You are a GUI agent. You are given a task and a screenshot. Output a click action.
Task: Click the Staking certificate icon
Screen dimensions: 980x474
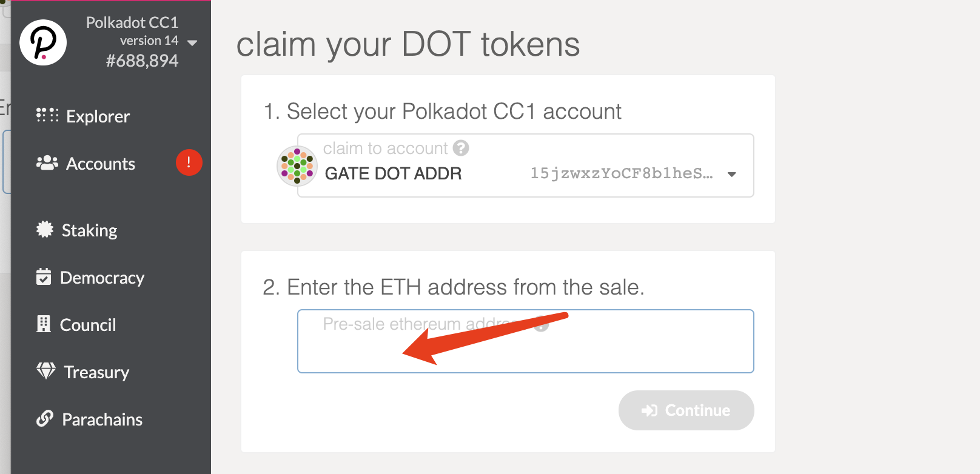tap(45, 229)
